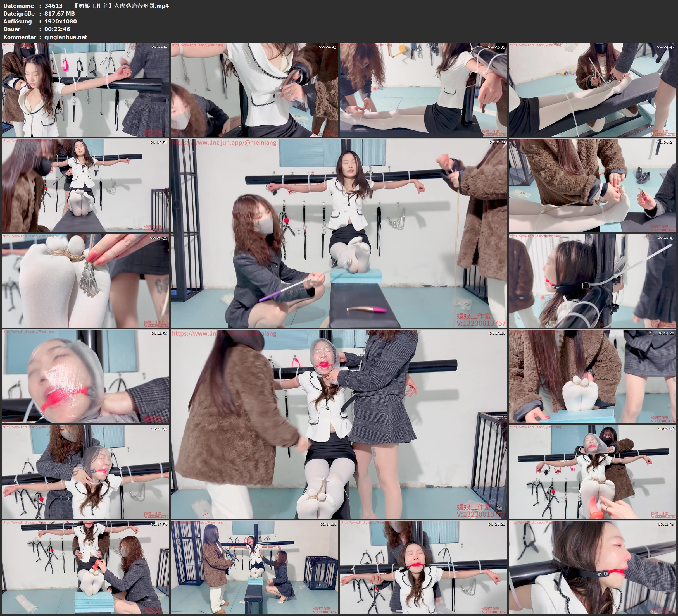Select the thumbnail marked 00:03:35

tap(423, 89)
